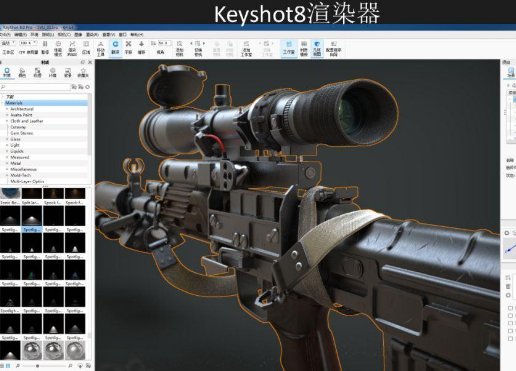Select the Gem Stones category
Screen dimensions: 516x371
(22, 133)
